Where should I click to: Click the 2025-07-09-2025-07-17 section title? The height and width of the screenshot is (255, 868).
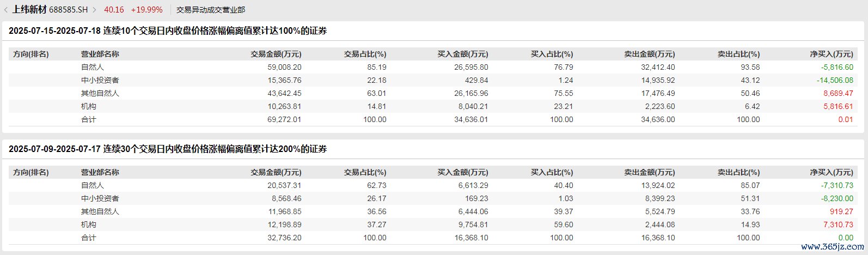click(168, 149)
